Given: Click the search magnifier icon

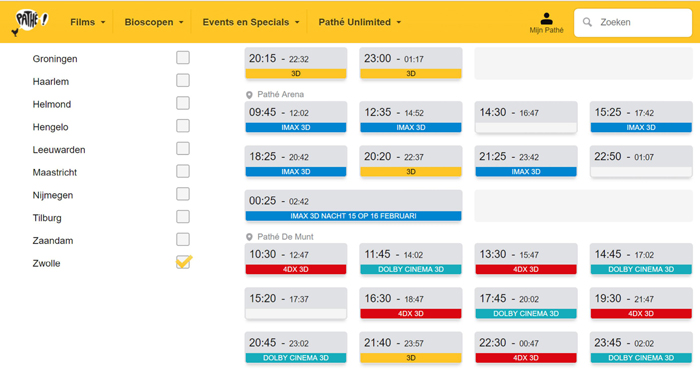Looking at the screenshot, I should 588,22.
